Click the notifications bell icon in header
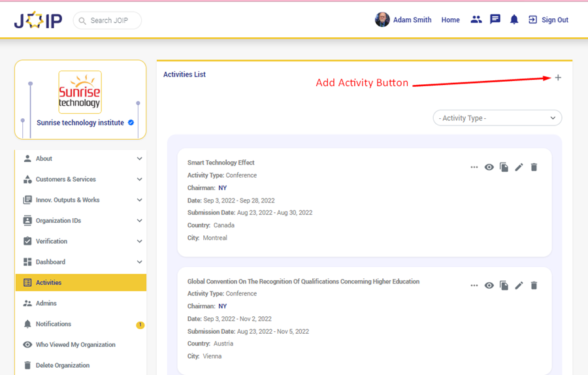This screenshot has width=588, height=375. tap(514, 20)
